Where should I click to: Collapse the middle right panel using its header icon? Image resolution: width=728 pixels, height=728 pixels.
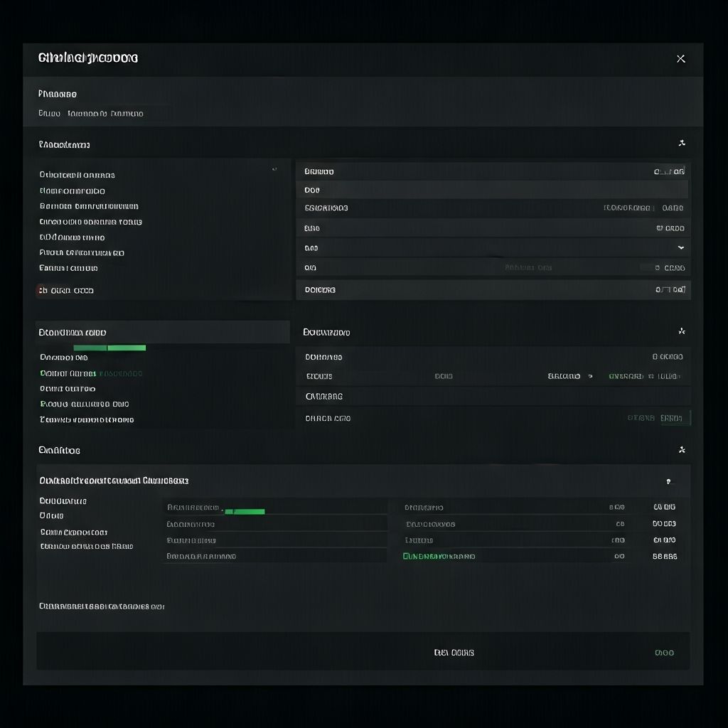coord(681,331)
